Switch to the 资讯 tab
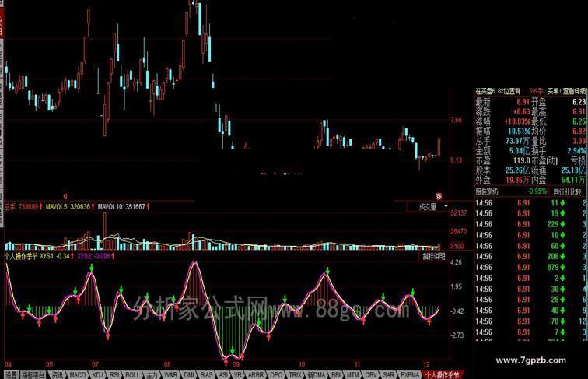588x379 pixels. [x=58, y=375]
